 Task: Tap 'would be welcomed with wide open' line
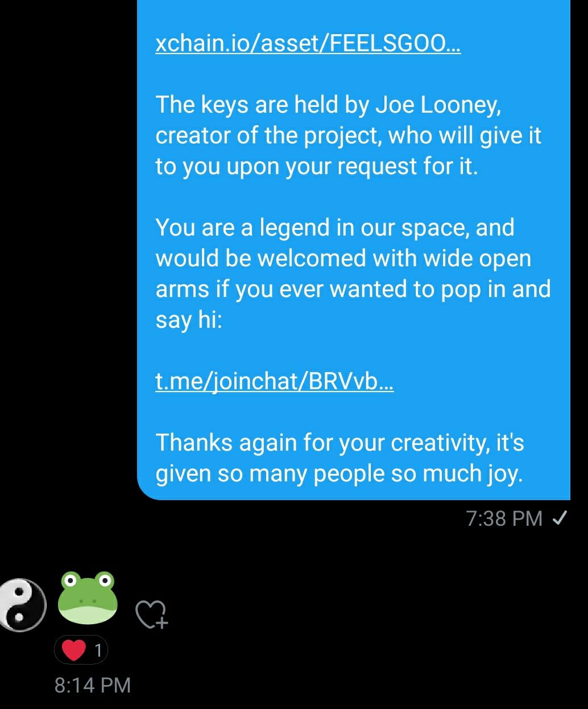point(343,258)
